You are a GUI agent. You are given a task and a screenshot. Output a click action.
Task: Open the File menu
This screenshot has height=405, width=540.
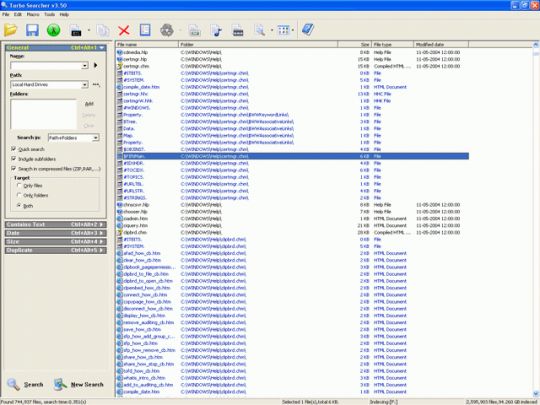pyautogui.click(x=6, y=14)
